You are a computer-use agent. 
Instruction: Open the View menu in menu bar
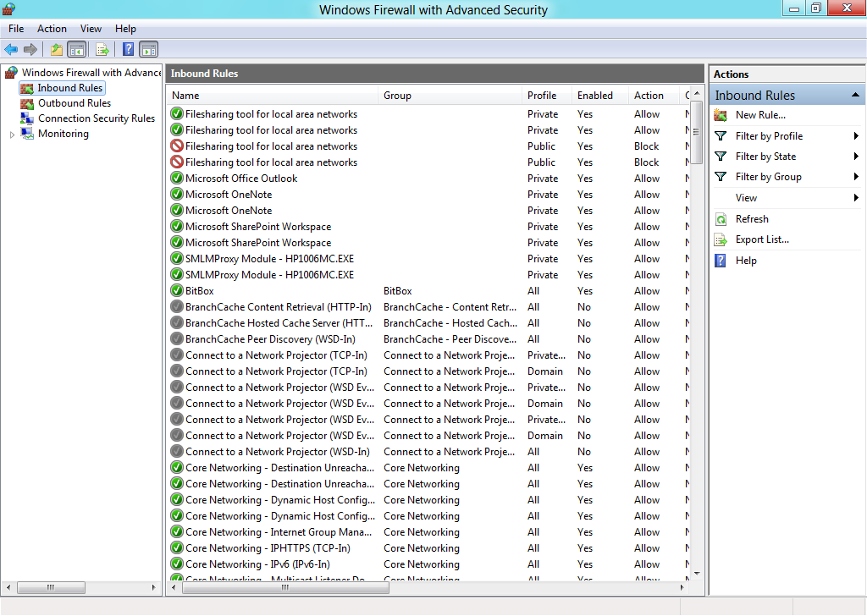click(x=91, y=29)
